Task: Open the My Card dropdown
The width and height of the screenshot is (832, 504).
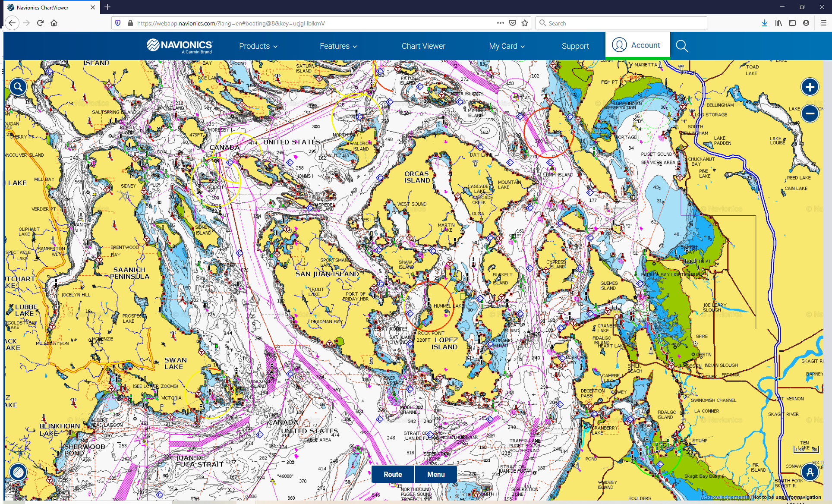Action: tap(507, 46)
